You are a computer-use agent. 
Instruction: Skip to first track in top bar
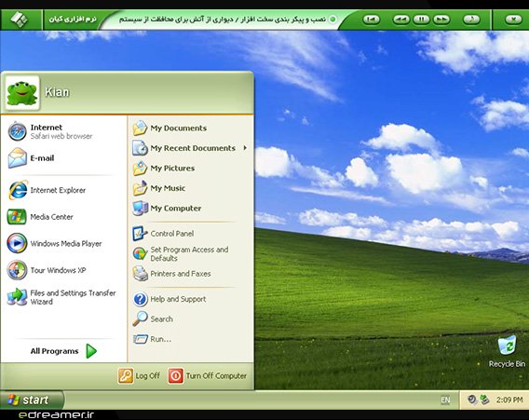[371, 20]
